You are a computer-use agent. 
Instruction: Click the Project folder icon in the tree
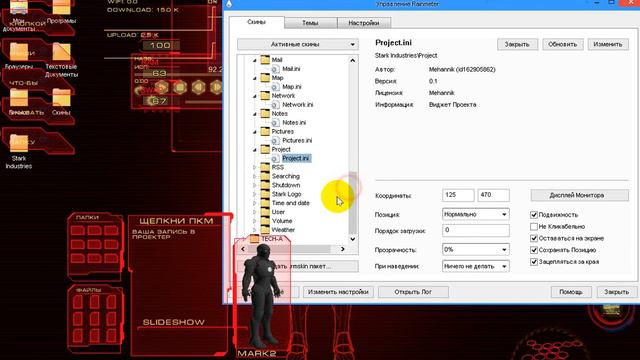tap(265, 149)
